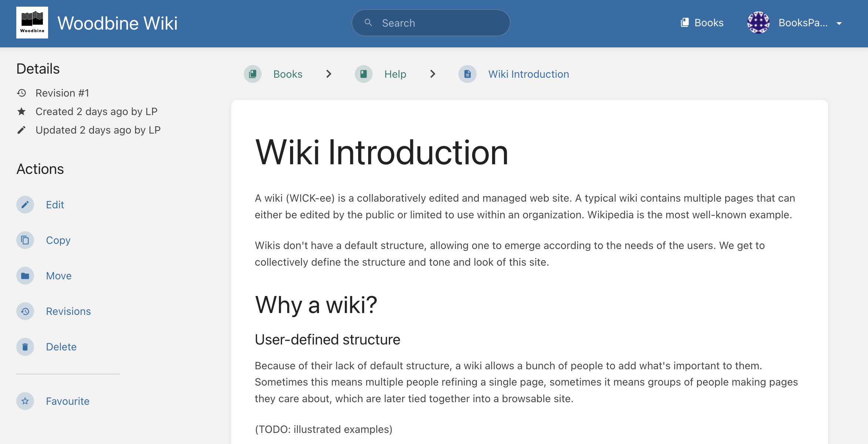Click the Delete trash icon
This screenshot has width=868, height=444.
25,347
